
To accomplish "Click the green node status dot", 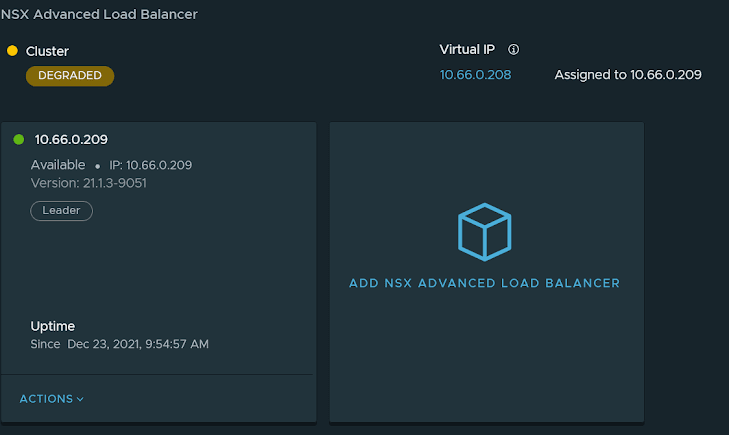I will [19, 139].
